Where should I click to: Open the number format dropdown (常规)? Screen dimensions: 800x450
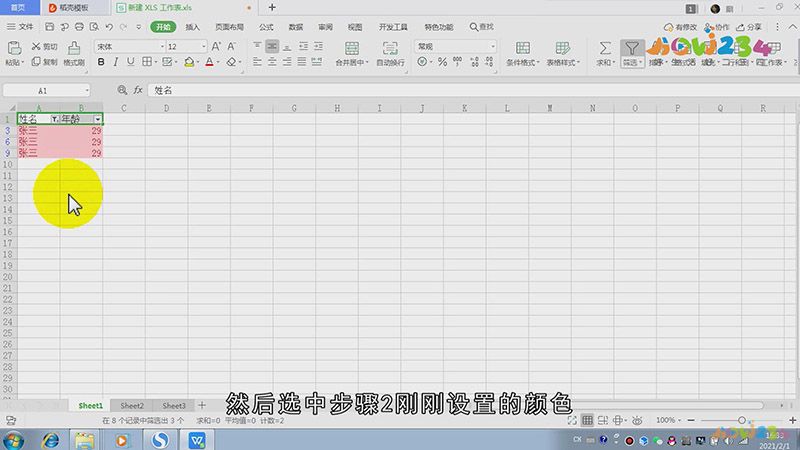pyautogui.click(x=492, y=46)
